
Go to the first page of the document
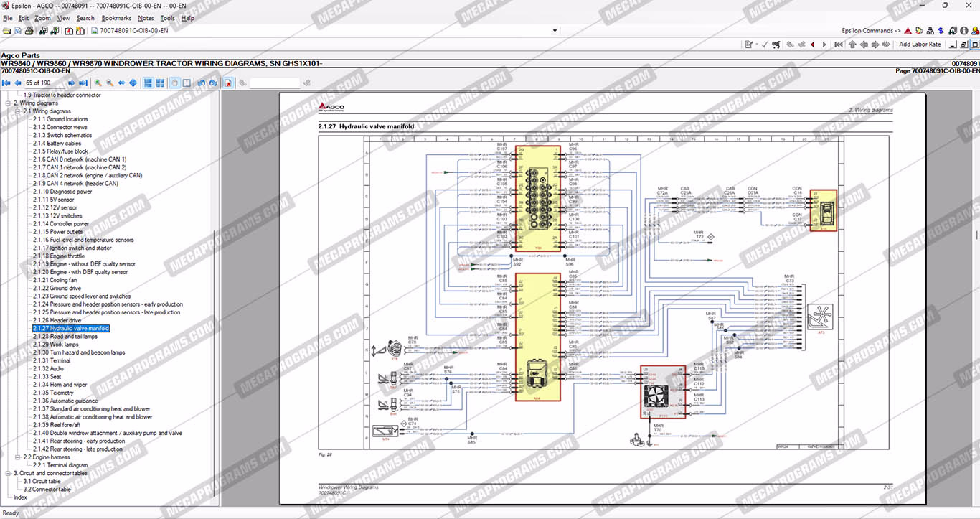(6, 83)
